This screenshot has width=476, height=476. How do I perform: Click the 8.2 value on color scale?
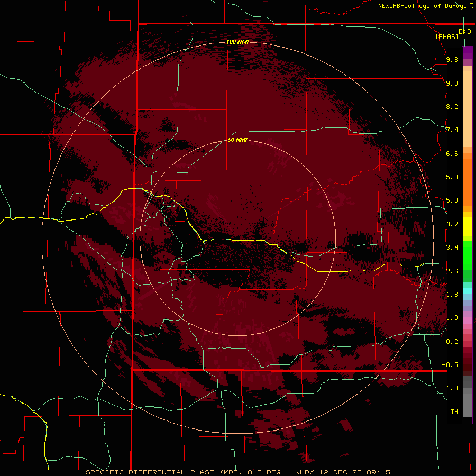(x=452, y=106)
